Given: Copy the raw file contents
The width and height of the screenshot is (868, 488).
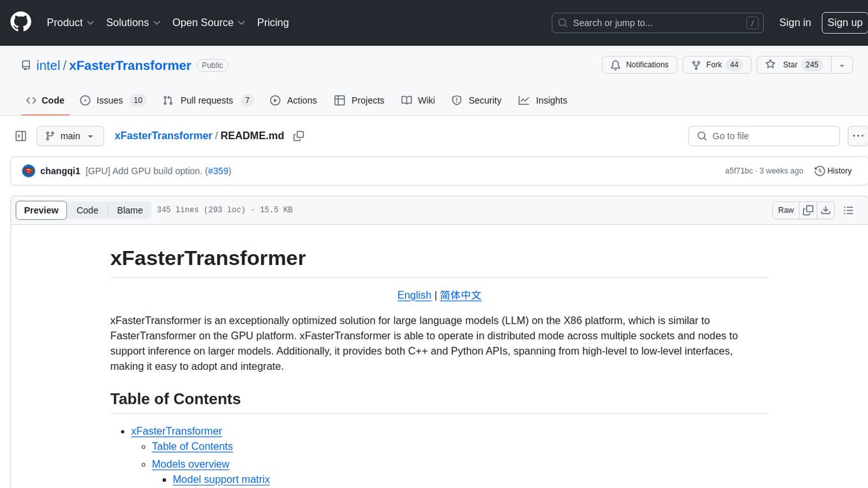Looking at the screenshot, I should coord(808,210).
